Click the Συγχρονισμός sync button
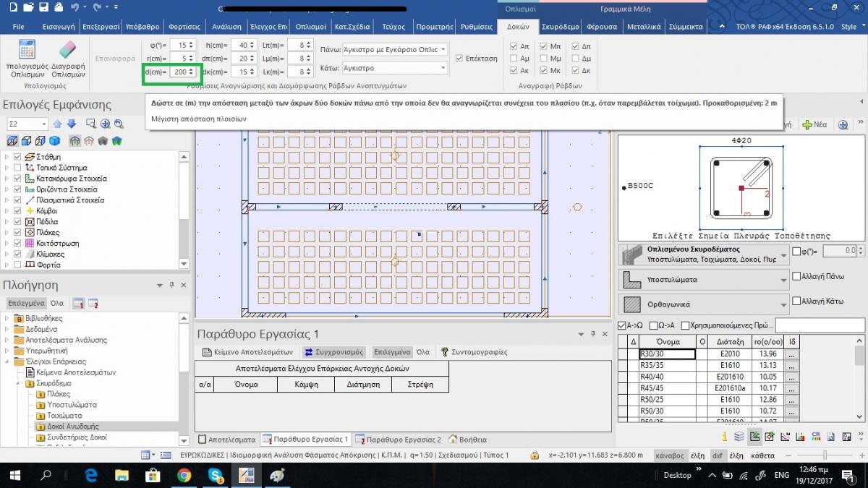The height and width of the screenshot is (488, 868). tap(333, 352)
